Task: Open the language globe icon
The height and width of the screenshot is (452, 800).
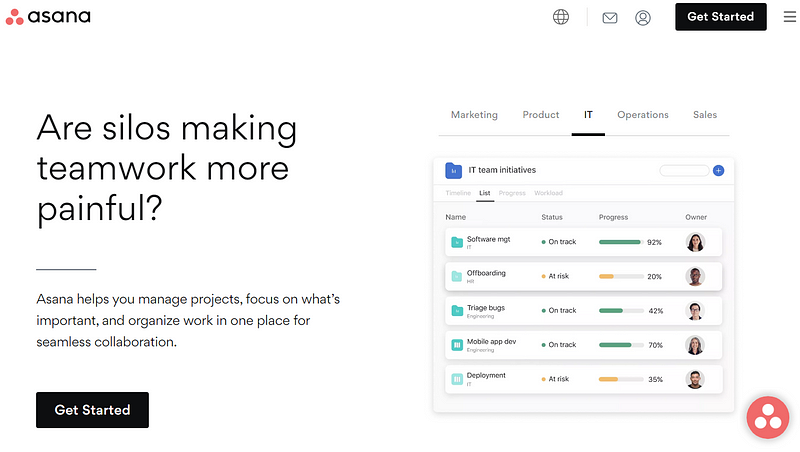Action: (561, 17)
